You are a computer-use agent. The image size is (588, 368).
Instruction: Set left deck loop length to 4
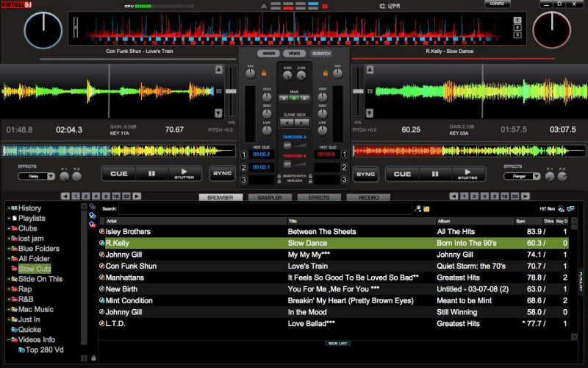click(x=96, y=196)
